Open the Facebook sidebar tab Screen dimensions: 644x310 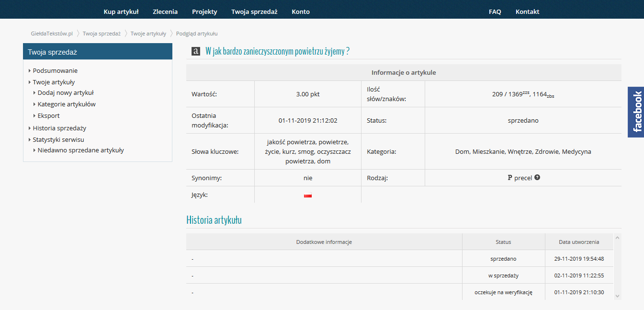coord(636,113)
